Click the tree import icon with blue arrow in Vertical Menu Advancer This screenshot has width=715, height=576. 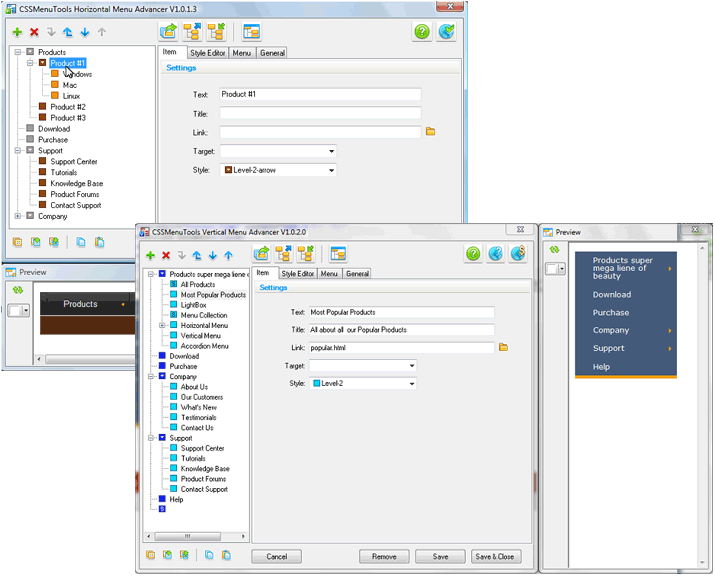283,254
